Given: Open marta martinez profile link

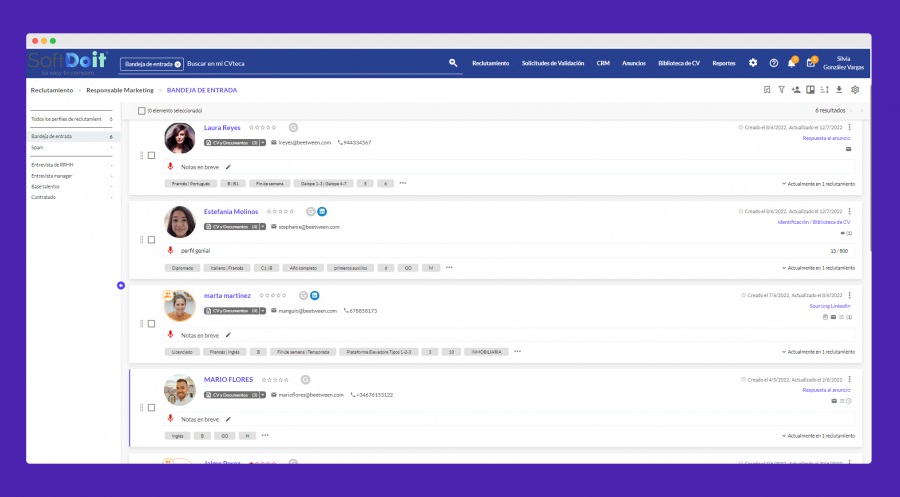Looking at the screenshot, I should click(227, 296).
